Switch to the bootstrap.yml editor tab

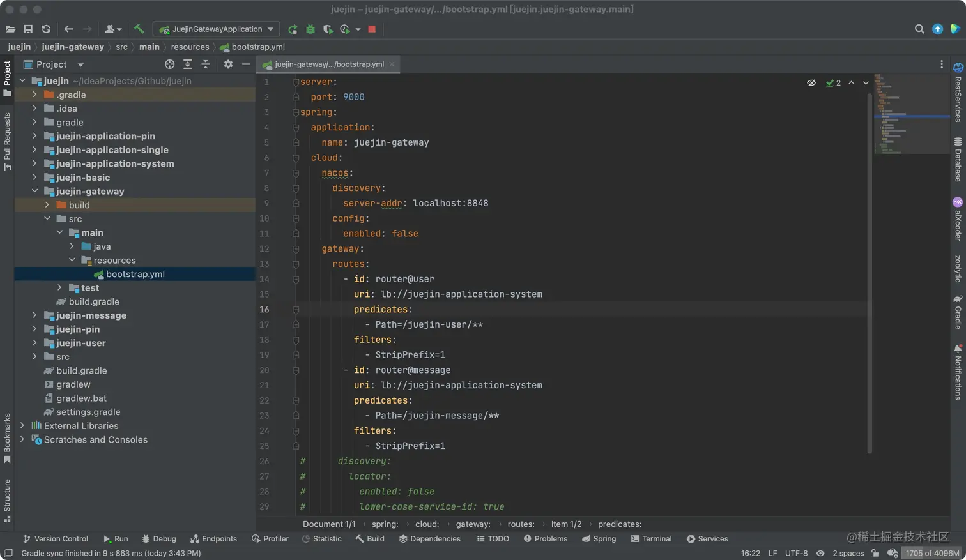328,64
